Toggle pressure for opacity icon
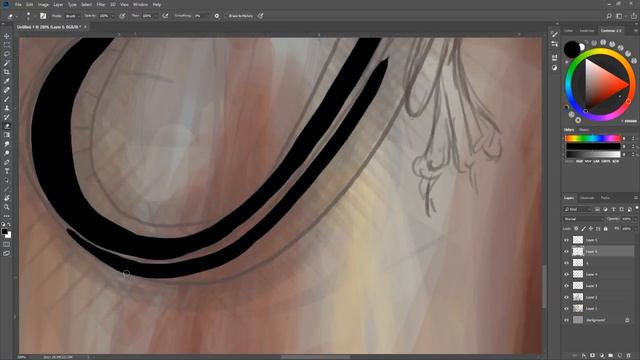 tap(122, 16)
